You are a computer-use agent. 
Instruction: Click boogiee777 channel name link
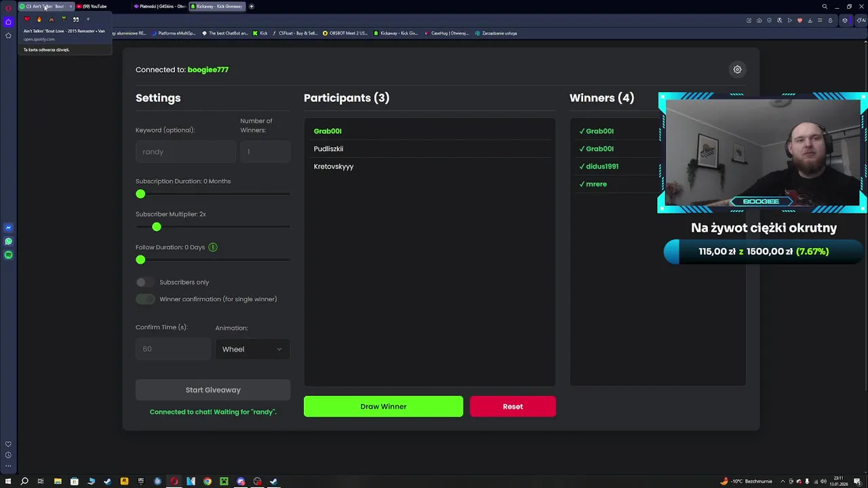pyautogui.click(x=208, y=70)
